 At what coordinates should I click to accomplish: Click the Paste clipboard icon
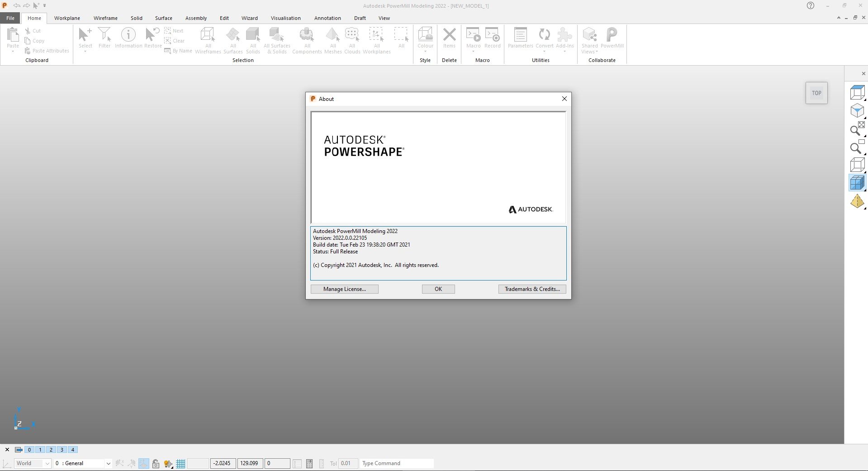pyautogui.click(x=13, y=35)
